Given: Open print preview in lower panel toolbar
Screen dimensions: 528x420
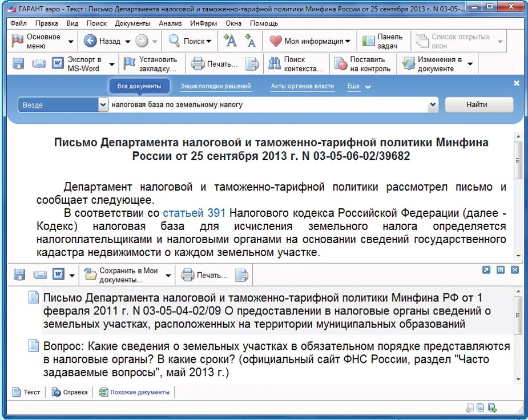Looking at the screenshot, I should click(x=241, y=275).
